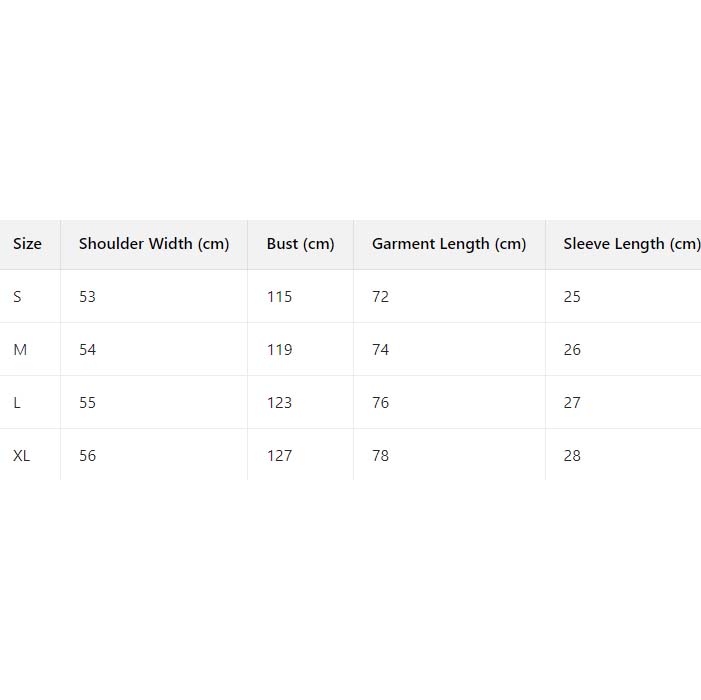
Task: Click bust value 127
Action: (x=279, y=456)
